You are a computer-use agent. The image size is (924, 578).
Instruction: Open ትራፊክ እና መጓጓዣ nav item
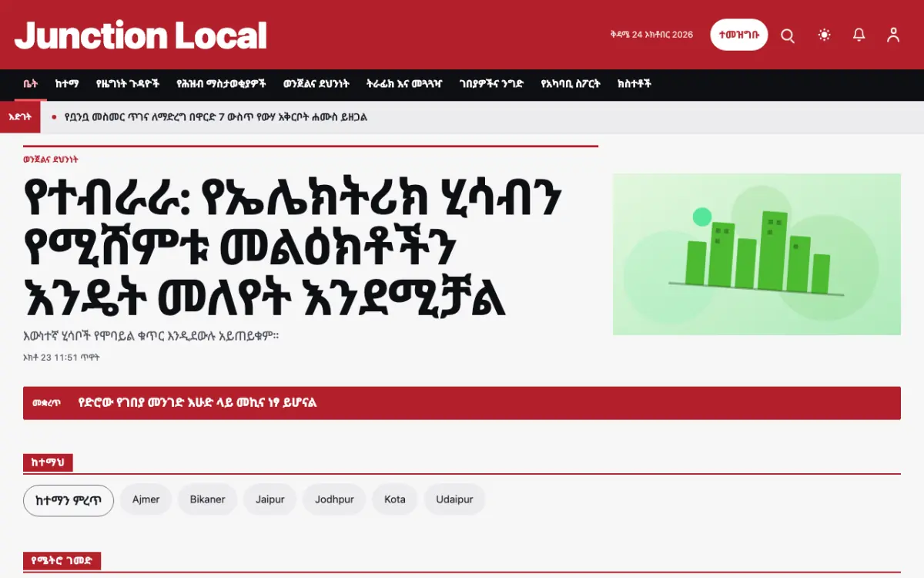(404, 84)
